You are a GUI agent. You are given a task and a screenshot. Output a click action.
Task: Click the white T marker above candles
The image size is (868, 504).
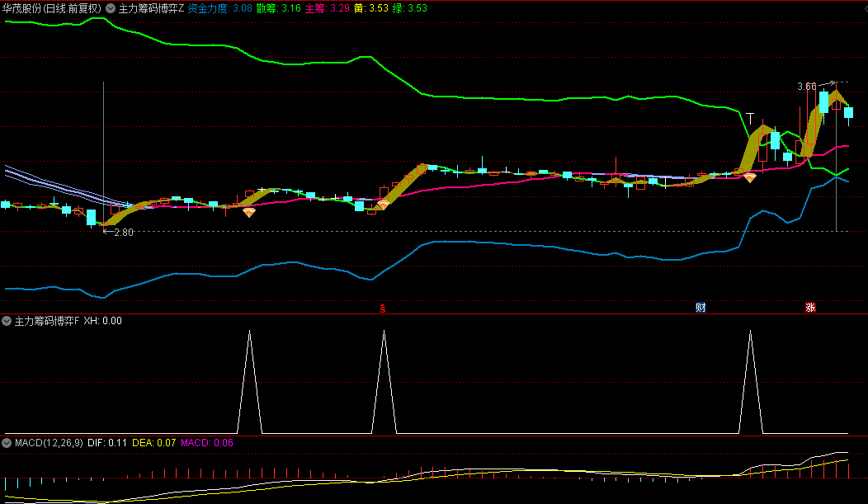point(750,117)
